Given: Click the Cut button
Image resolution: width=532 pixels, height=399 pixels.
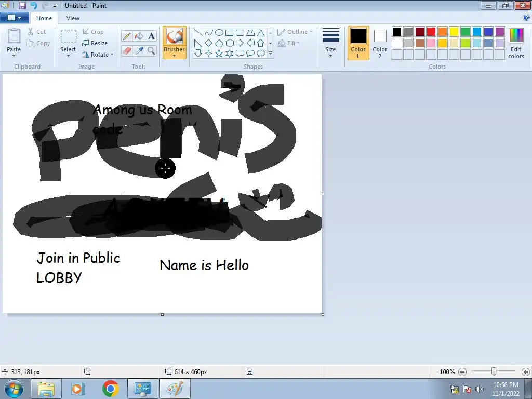Looking at the screenshot, I should [37, 32].
